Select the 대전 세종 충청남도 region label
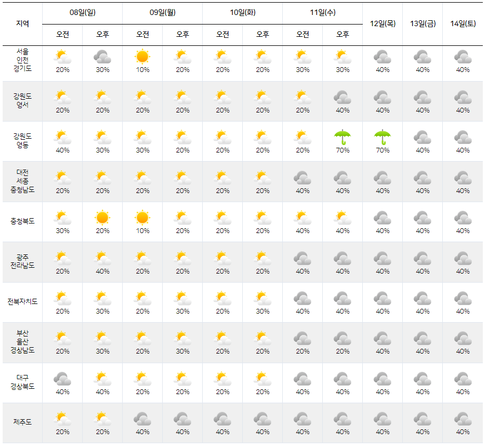The image size is (486, 448). tap(22, 181)
